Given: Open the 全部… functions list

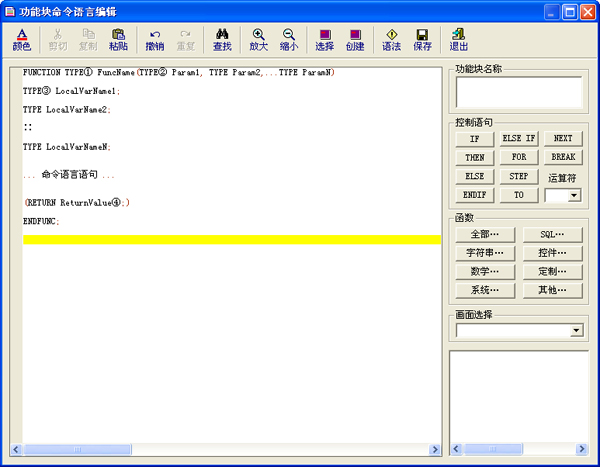Looking at the screenshot, I should point(485,235).
